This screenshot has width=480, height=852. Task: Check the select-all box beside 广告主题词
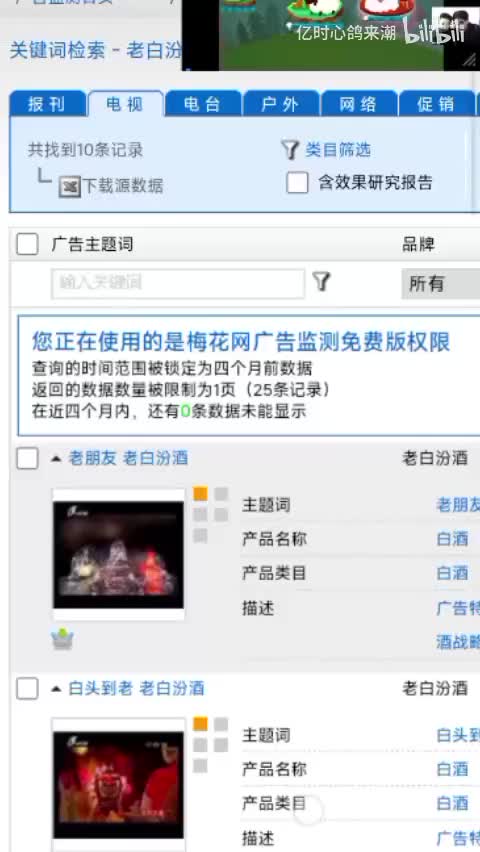tap(27, 245)
